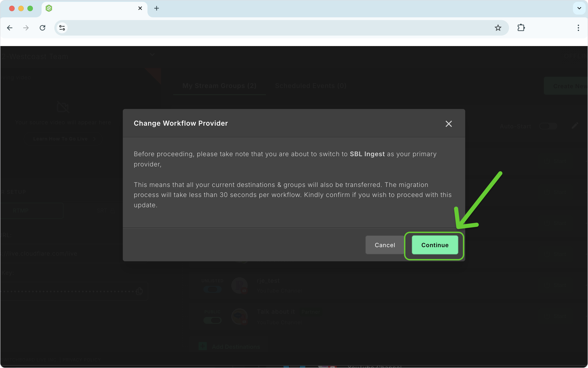The image size is (588, 368).
Task: Click Continue to confirm provider switch
Action: pos(435,245)
